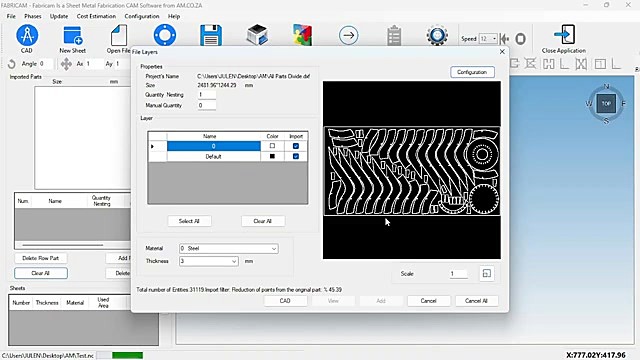This screenshot has height=360, width=640.
Task: Open the Speed dropdown in toolbar
Action: [x=488, y=39]
